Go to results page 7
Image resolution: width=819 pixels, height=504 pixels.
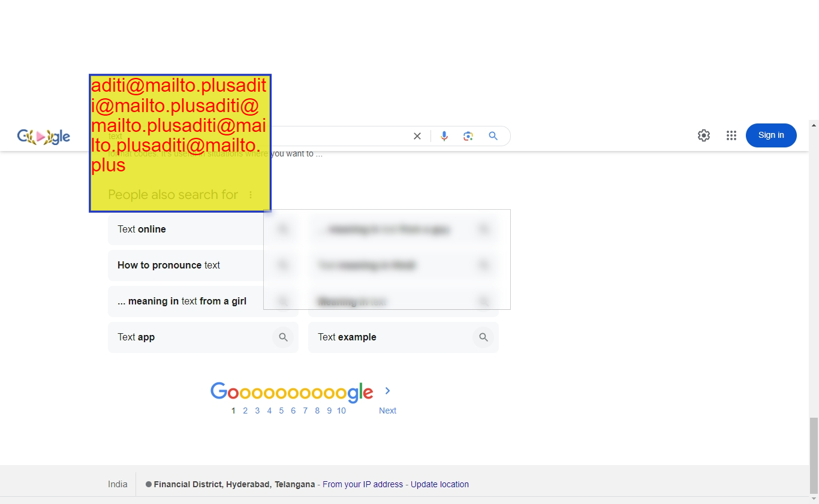click(305, 411)
